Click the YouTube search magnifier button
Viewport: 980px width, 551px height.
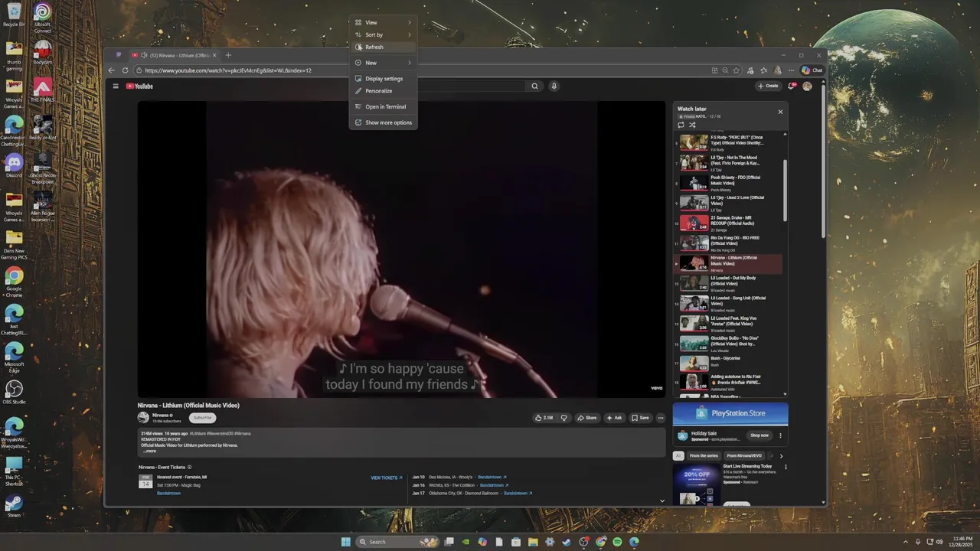[534, 86]
